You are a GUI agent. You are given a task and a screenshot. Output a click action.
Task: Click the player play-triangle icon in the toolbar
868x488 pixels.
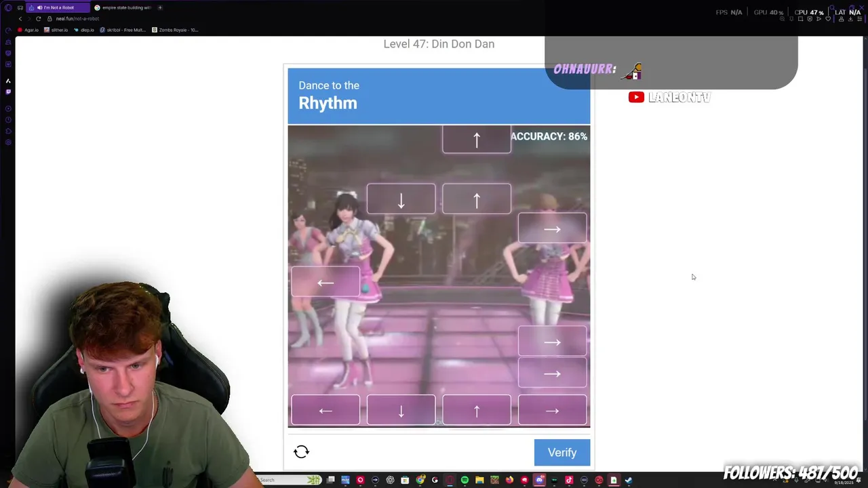(x=818, y=19)
